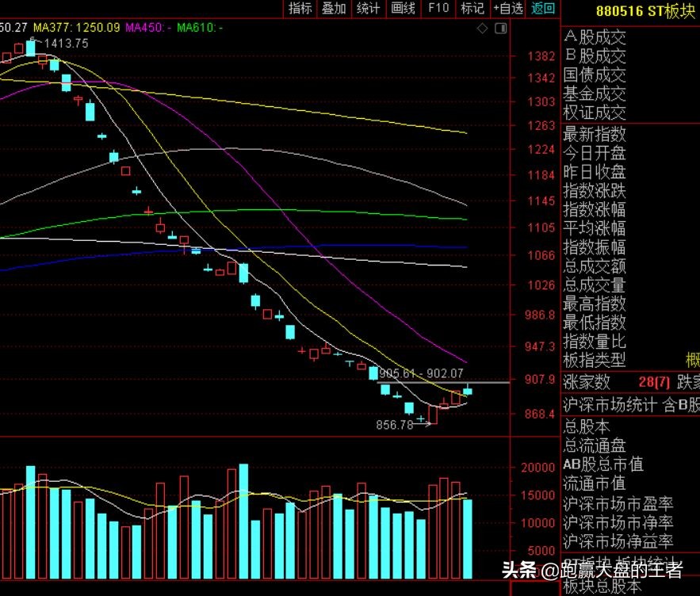Click the red 28(7) value

click(654, 382)
